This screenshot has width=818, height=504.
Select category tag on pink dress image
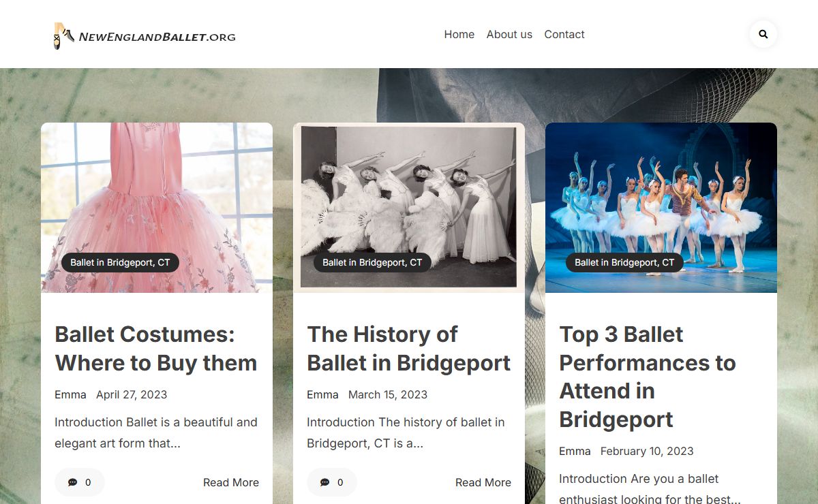point(120,262)
